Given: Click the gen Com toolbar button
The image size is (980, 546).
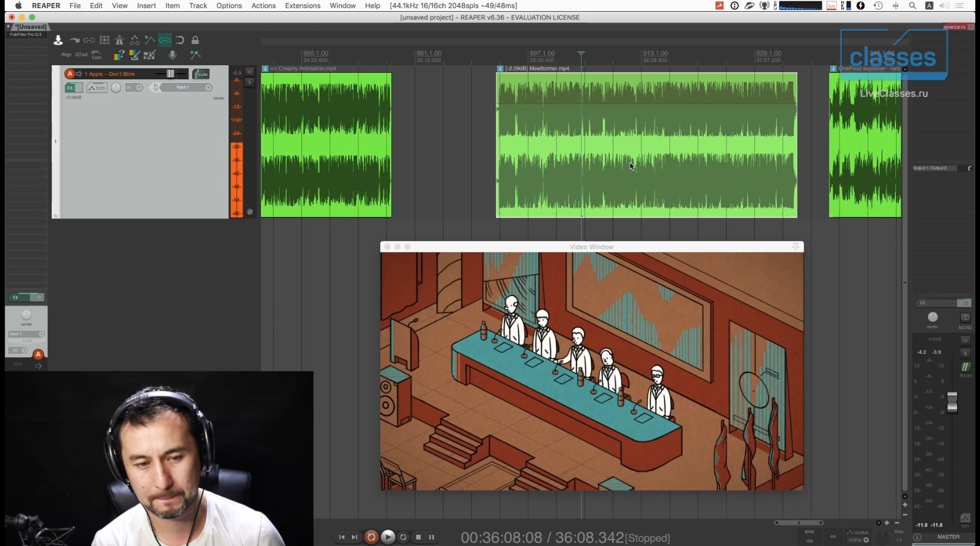Looking at the screenshot, I should (96, 55).
